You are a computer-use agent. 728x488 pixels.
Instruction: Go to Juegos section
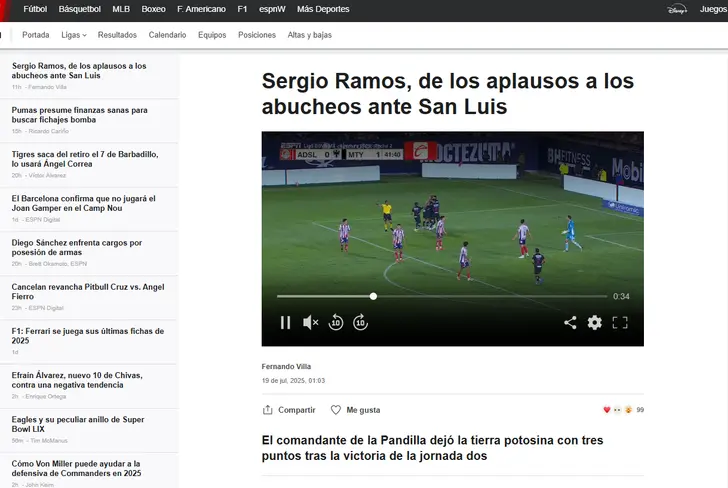pyautogui.click(x=713, y=9)
